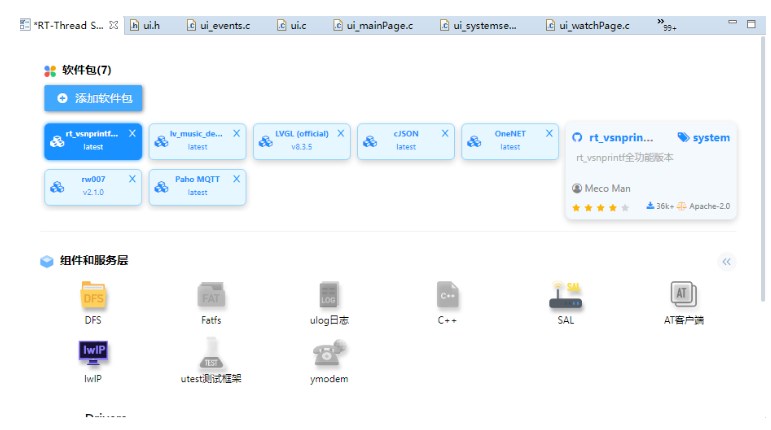Switch to the ui_mainPage.c tab
This screenshot has height=430, width=771.
373,26
